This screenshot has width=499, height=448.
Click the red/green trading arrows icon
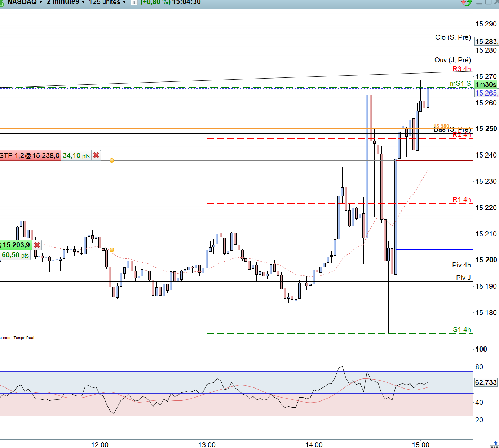coord(466,3)
